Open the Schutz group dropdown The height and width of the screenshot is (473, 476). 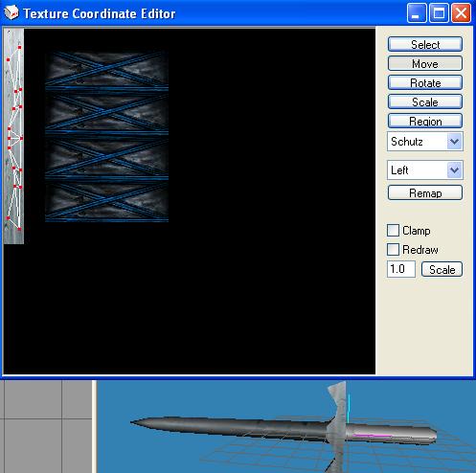[x=425, y=141]
